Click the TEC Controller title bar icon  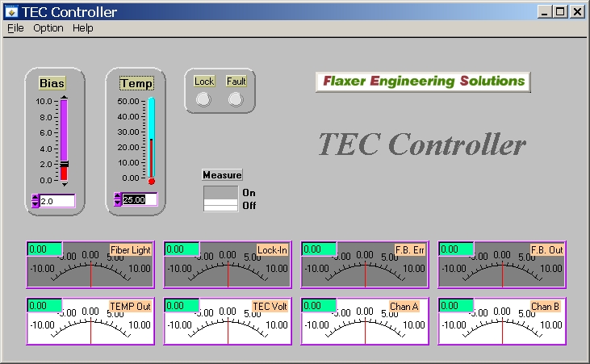pyautogui.click(x=12, y=12)
